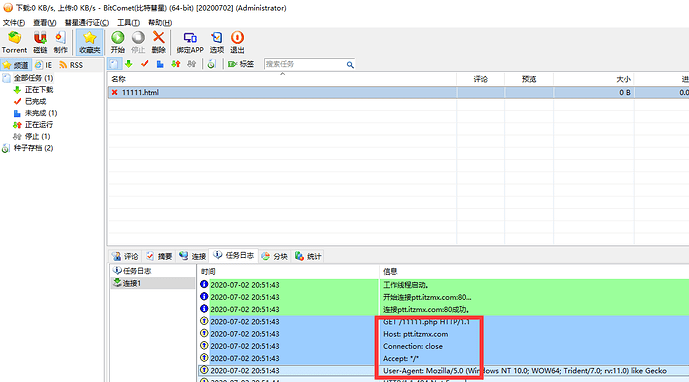
Task: Click the 0 B size cell
Action: (594, 92)
